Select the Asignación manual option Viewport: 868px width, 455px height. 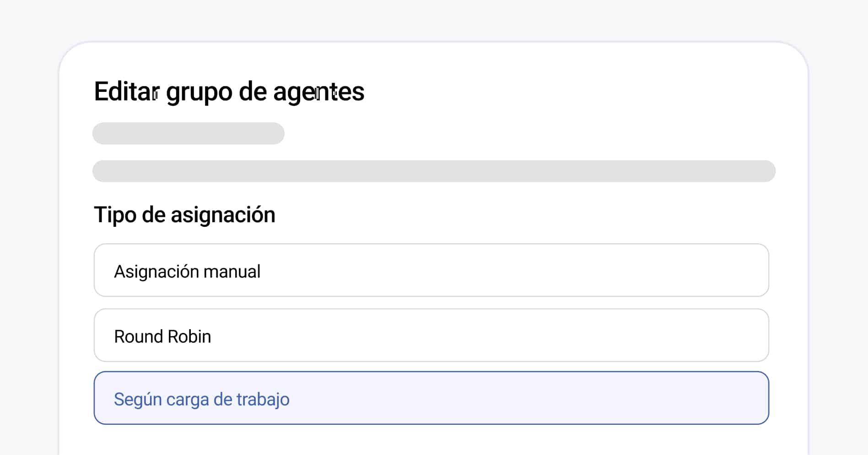pos(431,270)
